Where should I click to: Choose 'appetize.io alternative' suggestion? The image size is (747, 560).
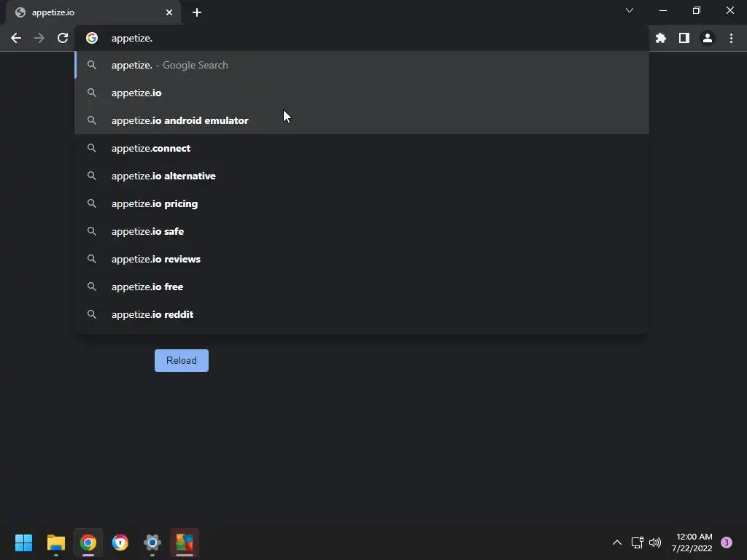tap(362, 176)
